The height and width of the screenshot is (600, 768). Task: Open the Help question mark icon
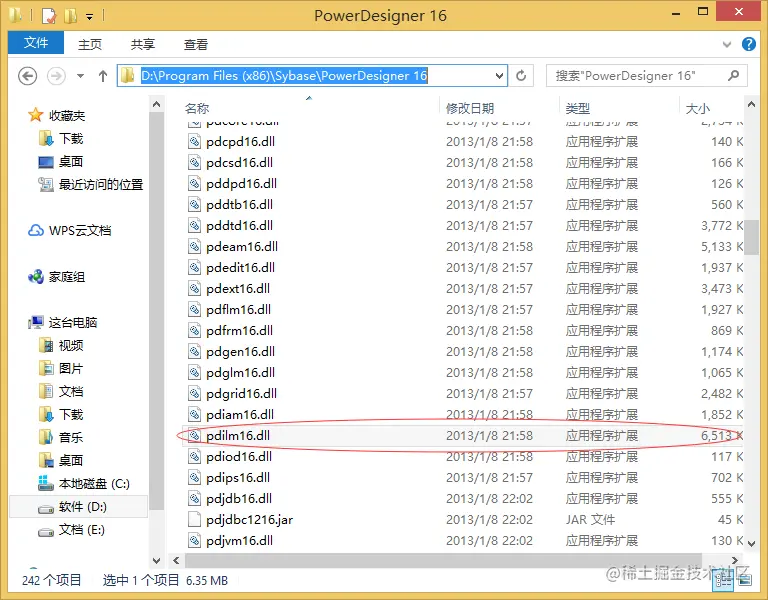coord(748,44)
